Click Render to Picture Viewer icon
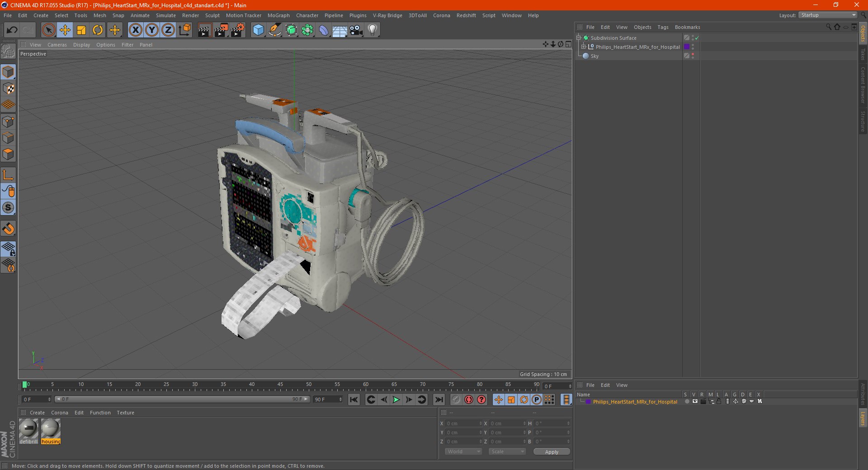The height and width of the screenshot is (470, 868). (x=221, y=30)
